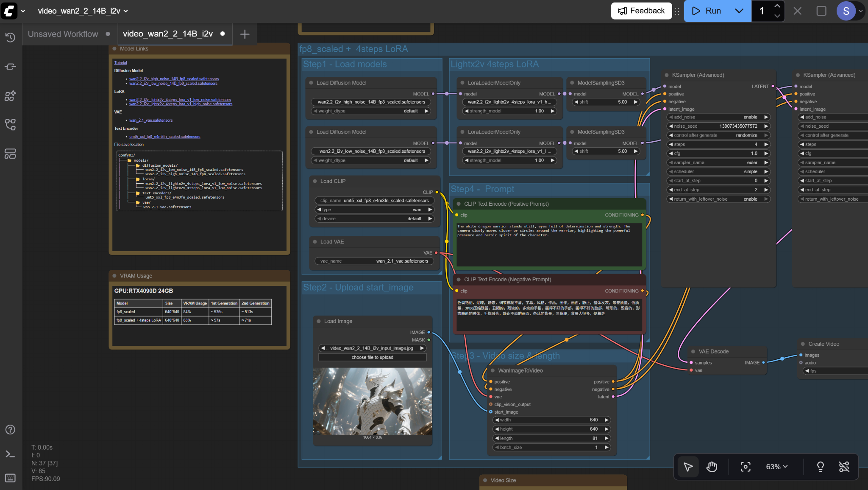Toggle the bottom console terminal icon
The image size is (868, 490).
tap(10, 454)
